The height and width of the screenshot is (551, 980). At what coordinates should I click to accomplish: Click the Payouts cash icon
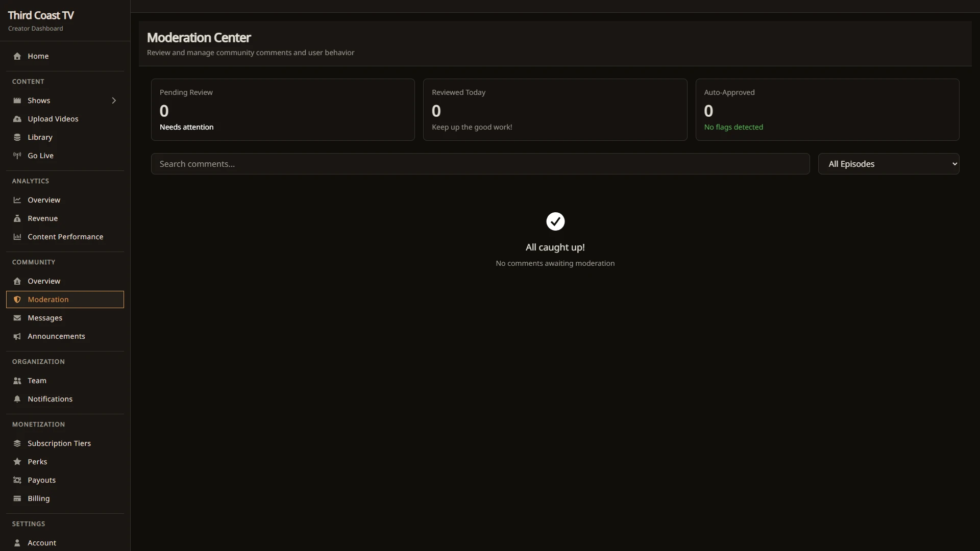[17, 480]
